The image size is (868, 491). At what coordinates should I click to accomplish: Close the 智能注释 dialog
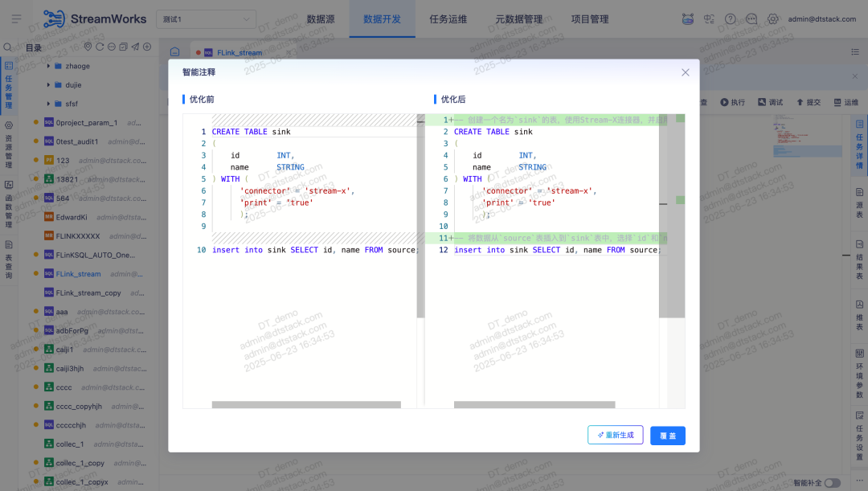tap(686, 72)
